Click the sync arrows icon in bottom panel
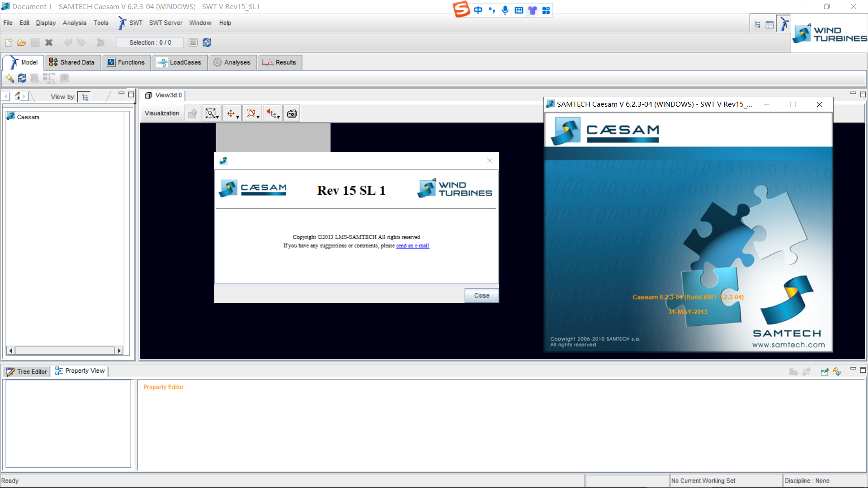This screenshot has height=488, width=868. (x=837, y=371)
